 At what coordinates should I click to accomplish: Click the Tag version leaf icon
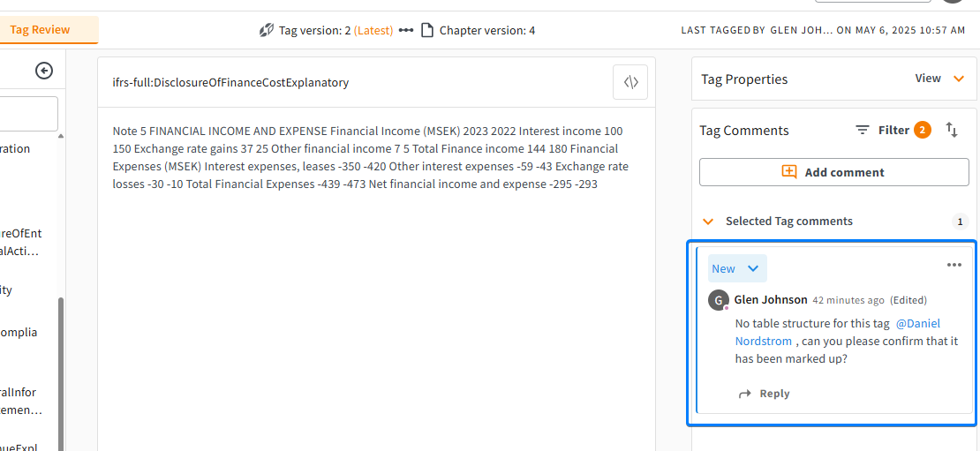tap(267, 30)
